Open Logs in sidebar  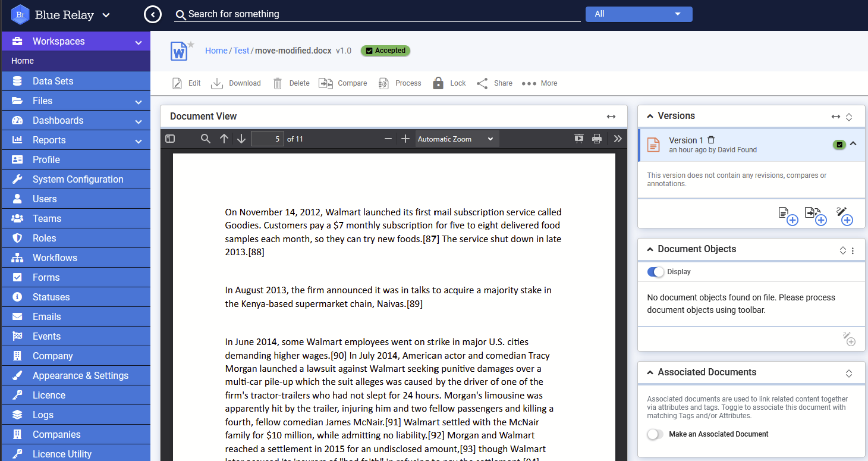(76, 415)
